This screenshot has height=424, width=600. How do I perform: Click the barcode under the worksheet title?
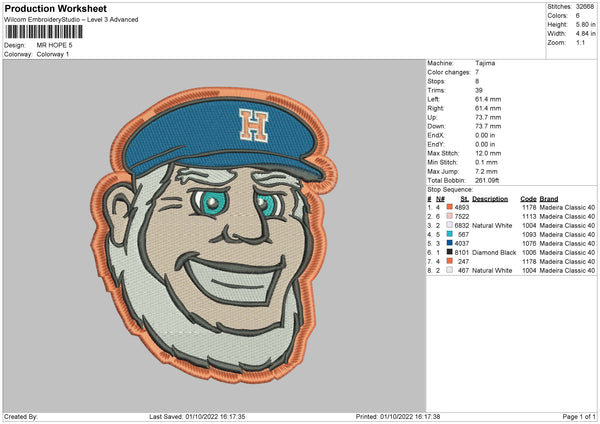coord(42,34)
